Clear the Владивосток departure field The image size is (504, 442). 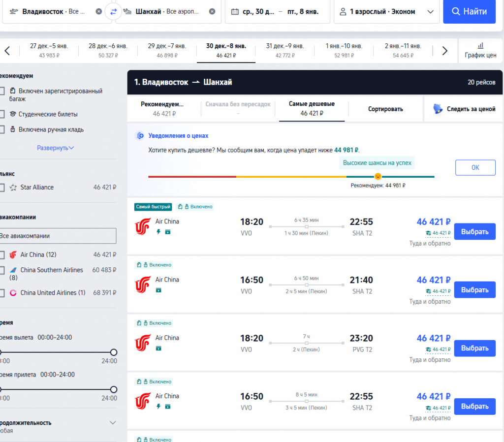[x=99, y=12]
